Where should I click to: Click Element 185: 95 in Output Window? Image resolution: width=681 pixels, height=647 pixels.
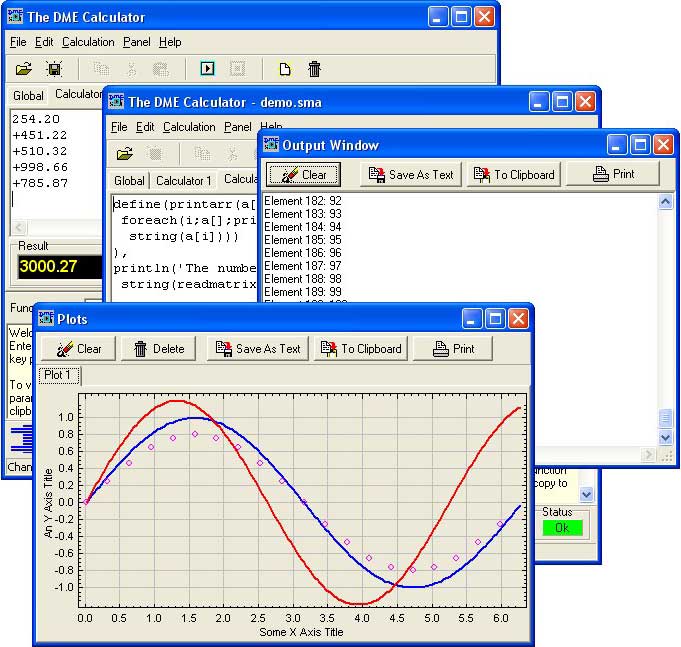pos(303,240)
